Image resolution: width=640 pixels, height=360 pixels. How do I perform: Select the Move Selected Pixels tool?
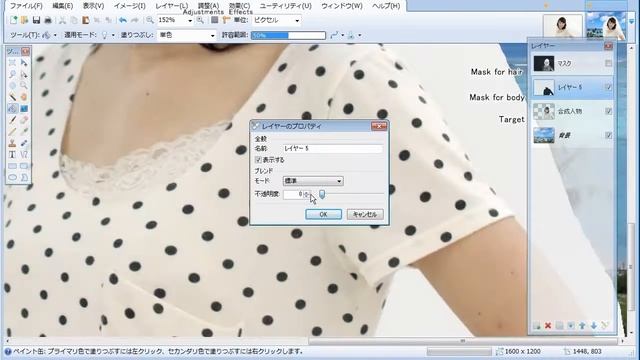[x=24, y=63]
